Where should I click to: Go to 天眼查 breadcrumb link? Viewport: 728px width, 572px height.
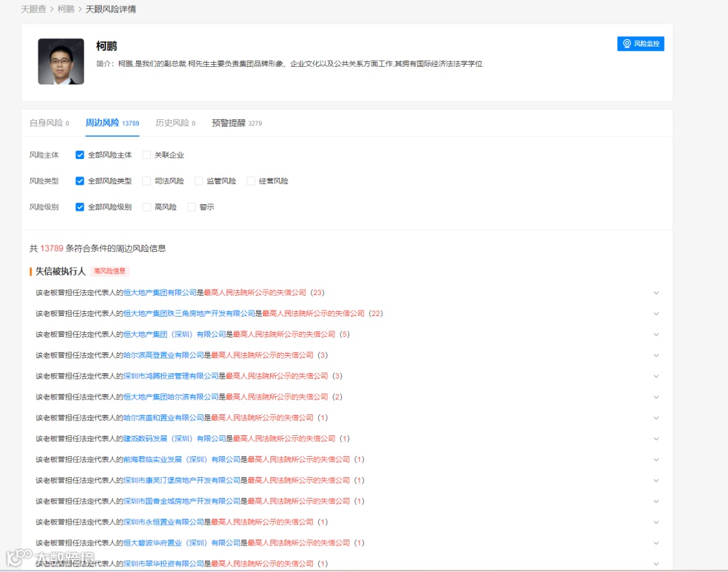[34, 9]
